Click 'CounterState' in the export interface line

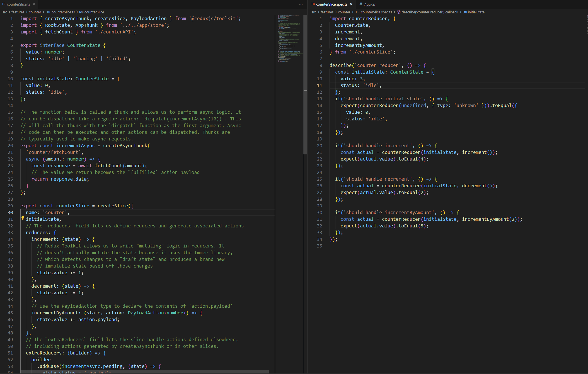(x=84, y=45)
